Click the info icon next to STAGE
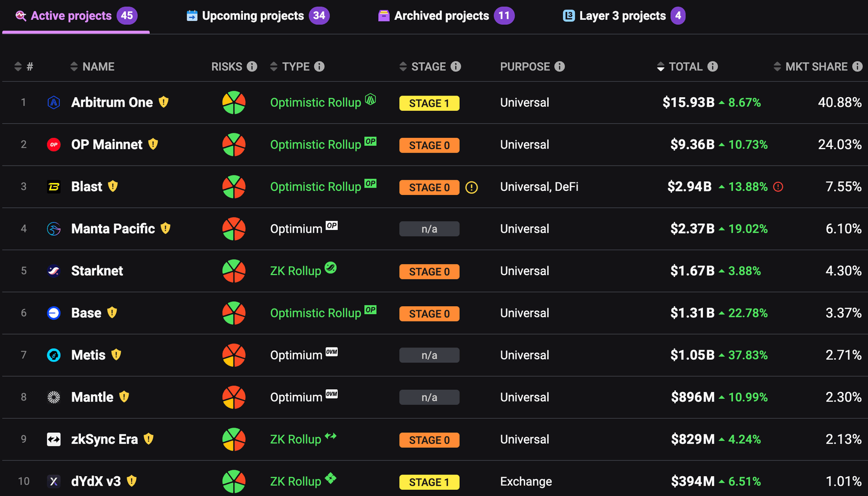 click(x=456, y=67)
